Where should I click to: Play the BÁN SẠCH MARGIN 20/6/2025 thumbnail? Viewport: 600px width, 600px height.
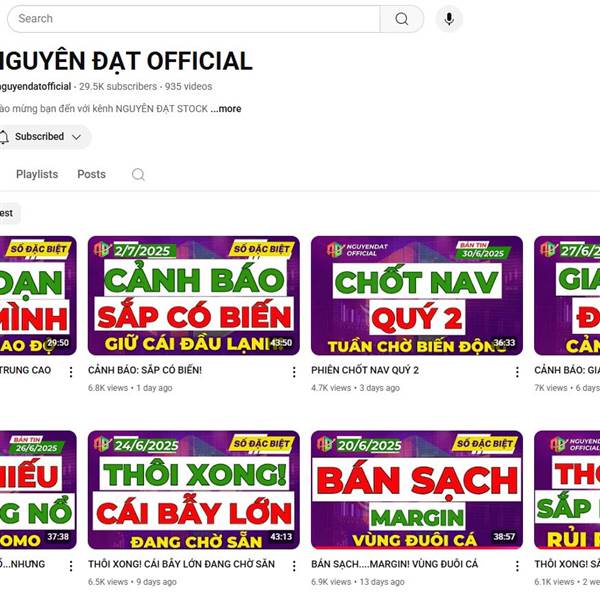pyautogui.click(x=417, y=490)
